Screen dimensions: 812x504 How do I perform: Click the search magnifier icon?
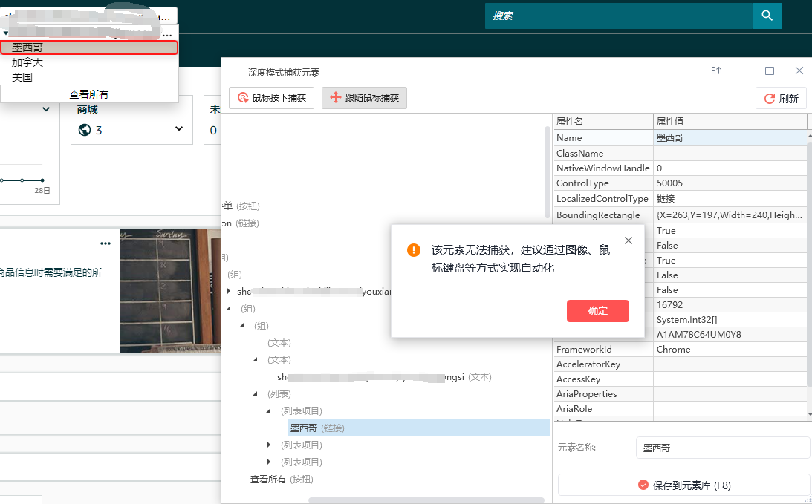tap(767, 15)
